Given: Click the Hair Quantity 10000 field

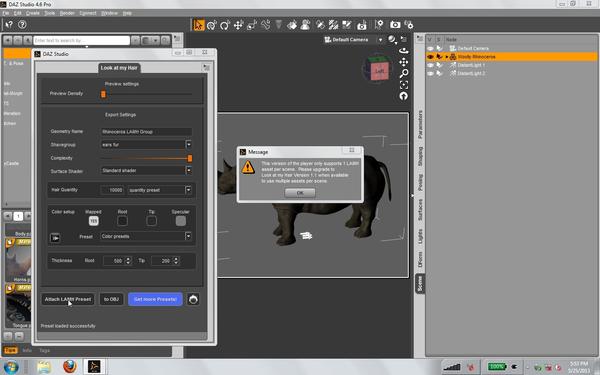Looking at the screenshot, I should (112, 190).
